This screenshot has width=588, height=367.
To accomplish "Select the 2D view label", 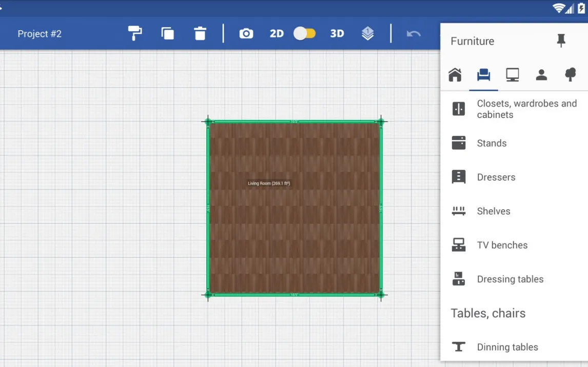I will tap(277, 34).
